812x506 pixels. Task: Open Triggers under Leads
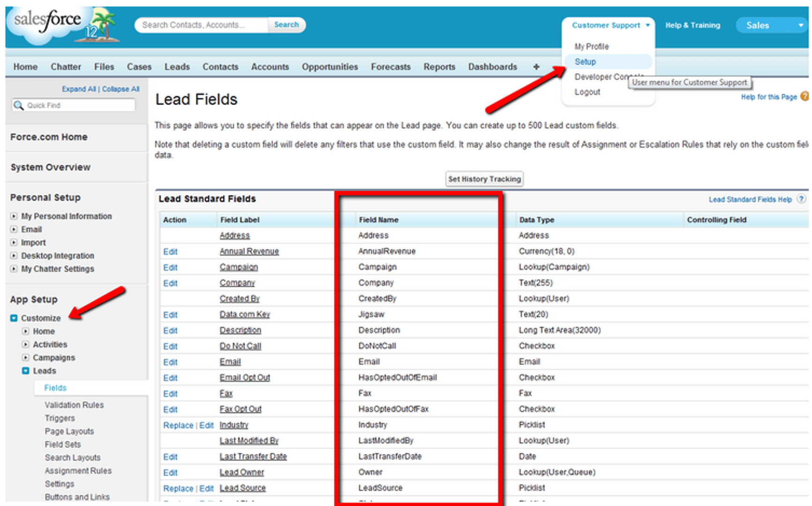pyautogui.click(x=60, y=418)
